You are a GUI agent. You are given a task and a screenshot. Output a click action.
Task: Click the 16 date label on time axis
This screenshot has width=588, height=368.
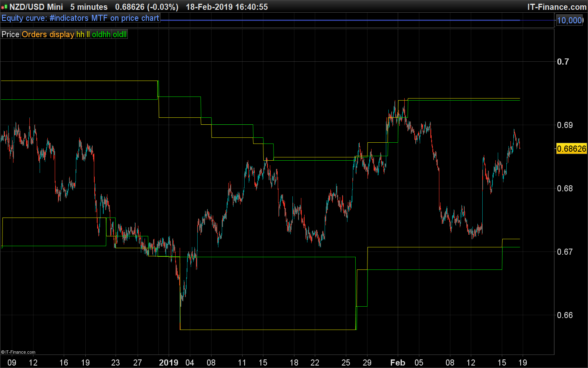pos(64,363)
